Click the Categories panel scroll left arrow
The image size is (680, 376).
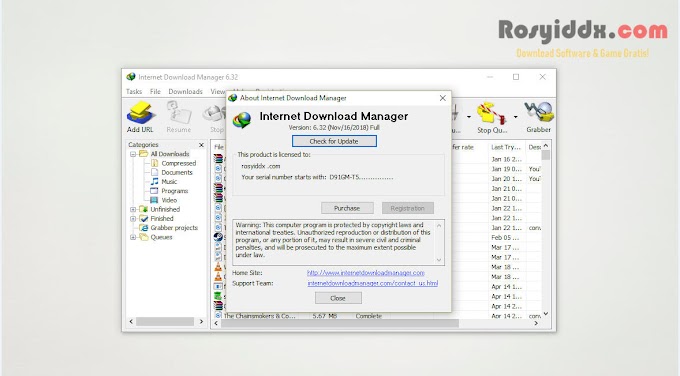131,321
